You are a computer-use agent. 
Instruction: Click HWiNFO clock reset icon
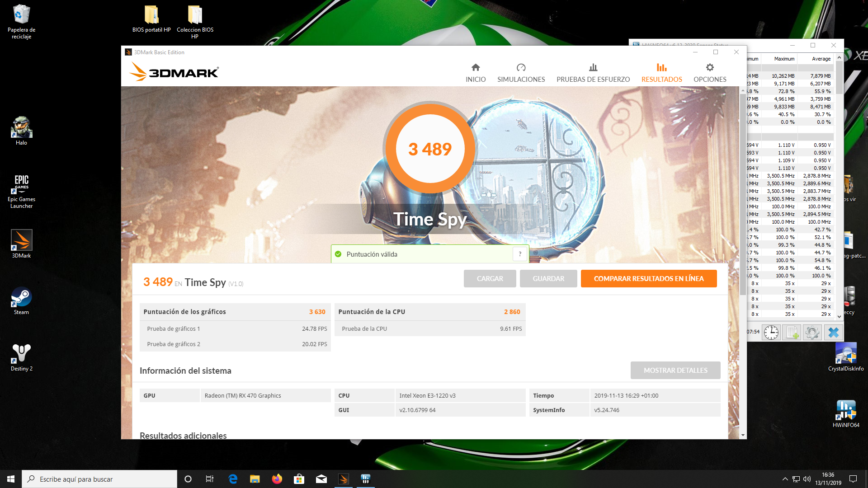(771, 333)
